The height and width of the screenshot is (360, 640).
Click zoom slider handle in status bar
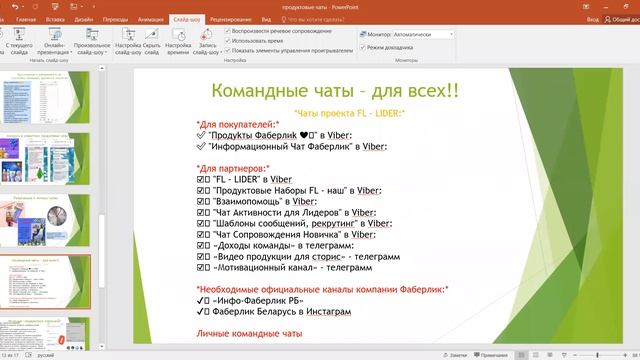point(597,356)
